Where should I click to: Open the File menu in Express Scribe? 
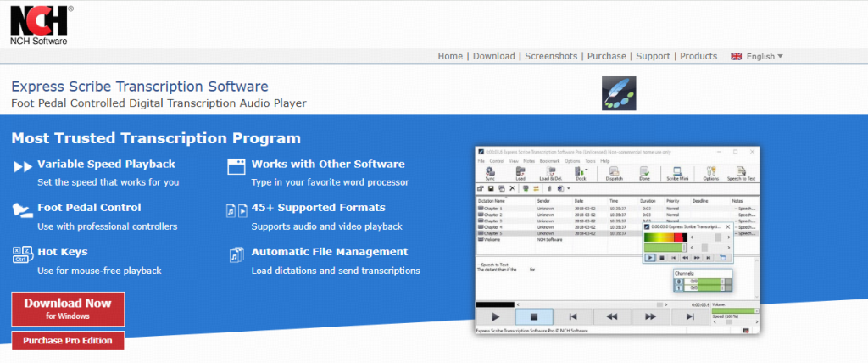[x=481, y=161]
